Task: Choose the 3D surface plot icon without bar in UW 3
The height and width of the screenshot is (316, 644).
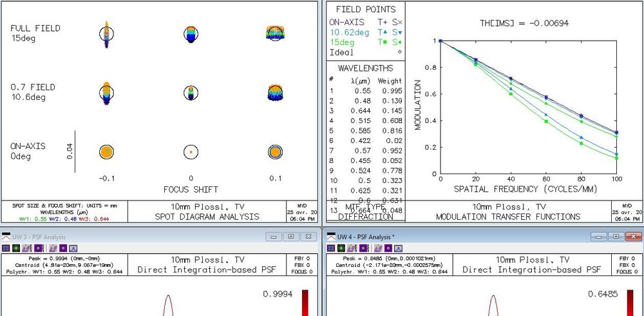Action: [x=53, y=248]
